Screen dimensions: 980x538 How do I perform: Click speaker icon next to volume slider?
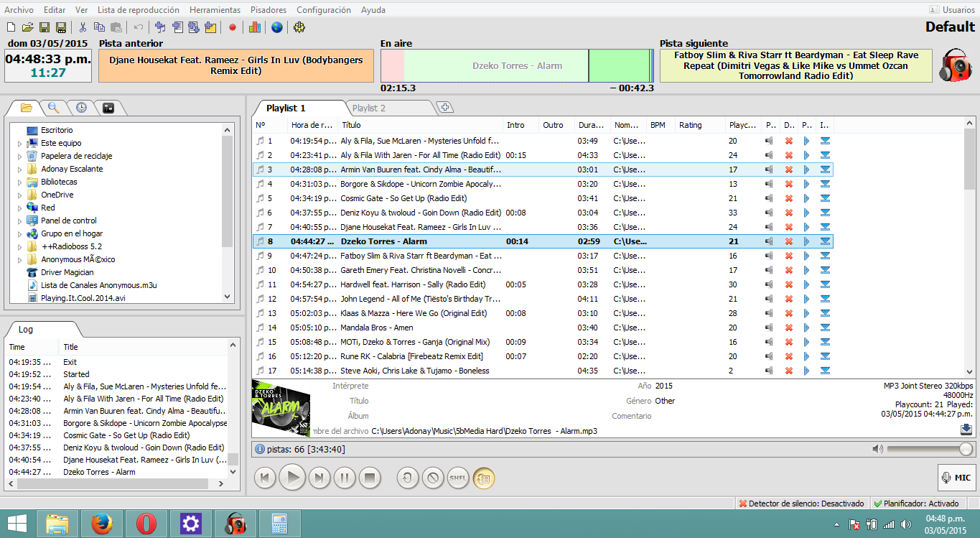pos(877,449)
